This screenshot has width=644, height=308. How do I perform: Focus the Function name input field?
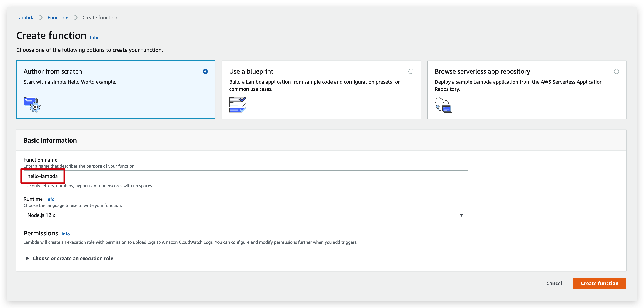click(246, 176)
